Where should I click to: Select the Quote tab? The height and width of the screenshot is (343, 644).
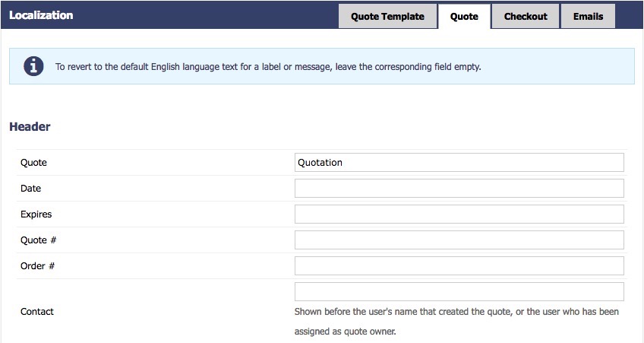pos(464,17)
